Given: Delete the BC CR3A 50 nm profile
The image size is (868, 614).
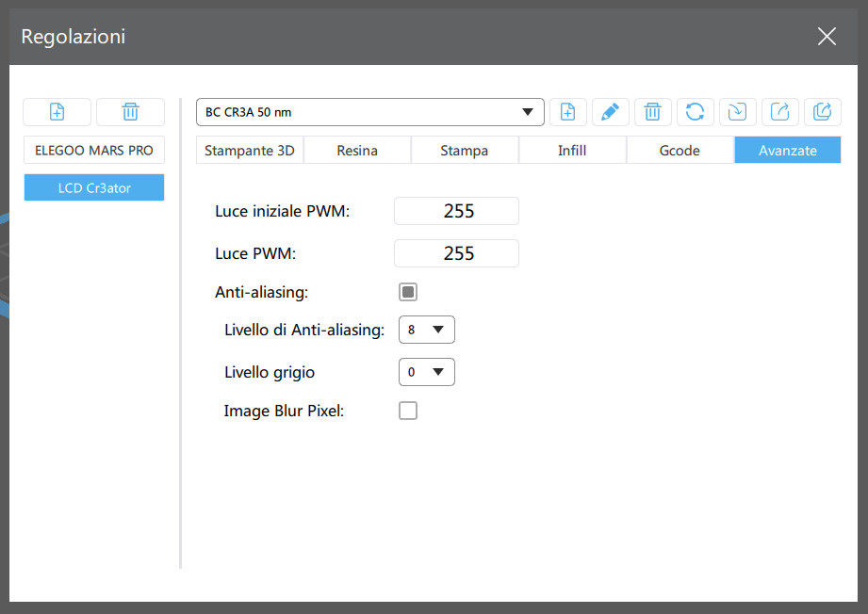Looking at the screenshot, I should pyautogui.click(x=652, y=112).
